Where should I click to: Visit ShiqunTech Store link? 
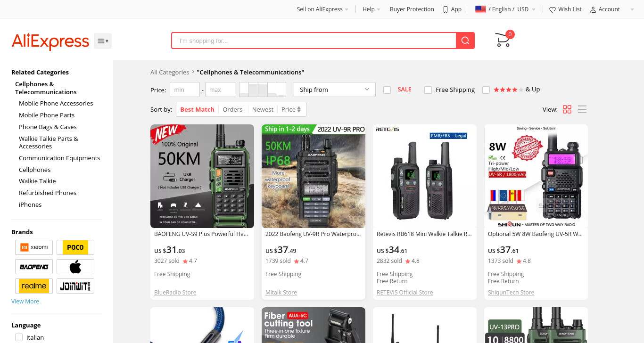tap(511, 292)
